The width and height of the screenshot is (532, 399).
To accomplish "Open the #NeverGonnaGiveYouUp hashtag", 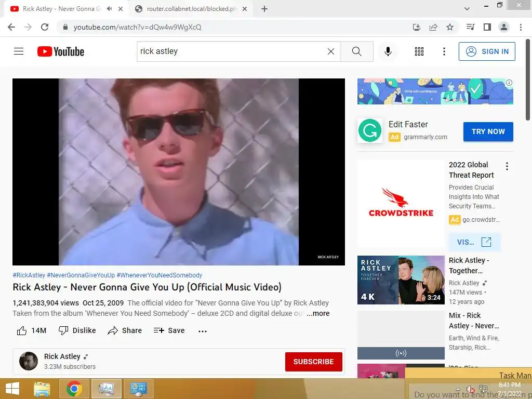I will click(x=81, y=275).
